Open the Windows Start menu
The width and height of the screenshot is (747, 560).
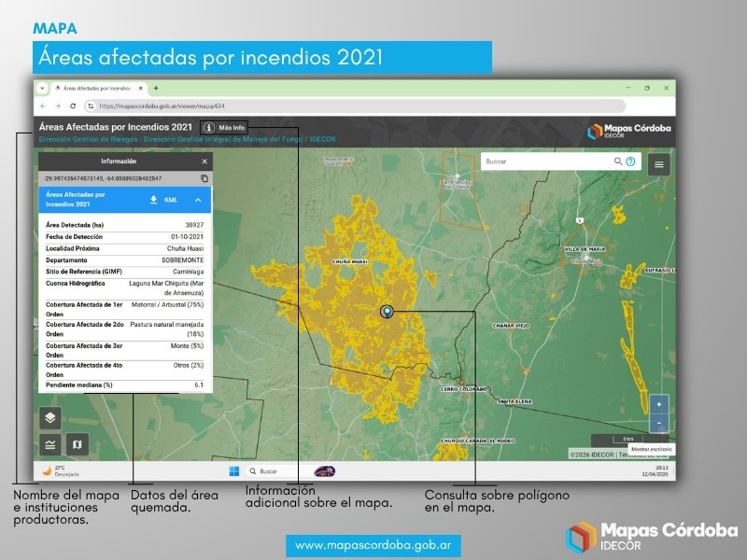[x=234, y=470]
